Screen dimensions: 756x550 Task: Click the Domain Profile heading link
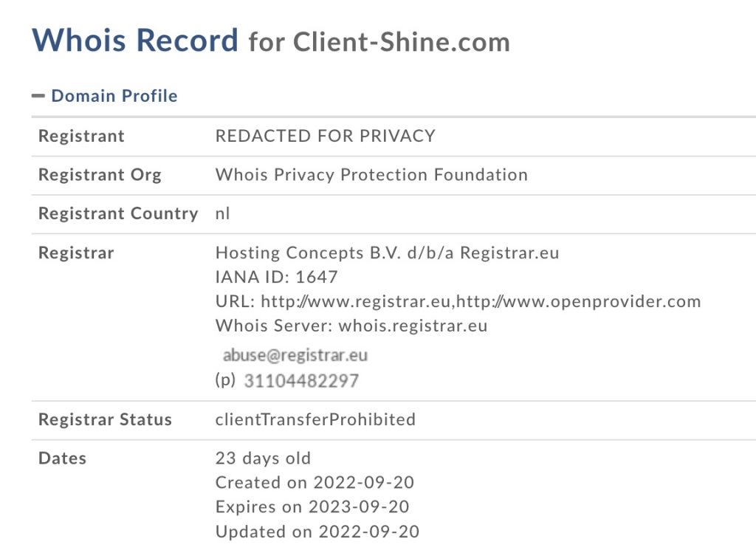point(114,96)
